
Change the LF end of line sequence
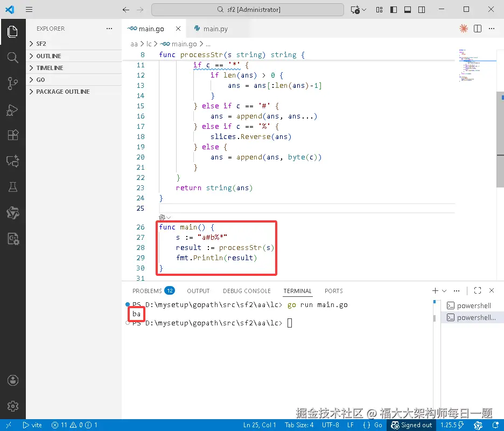click(x=351, y=425)
